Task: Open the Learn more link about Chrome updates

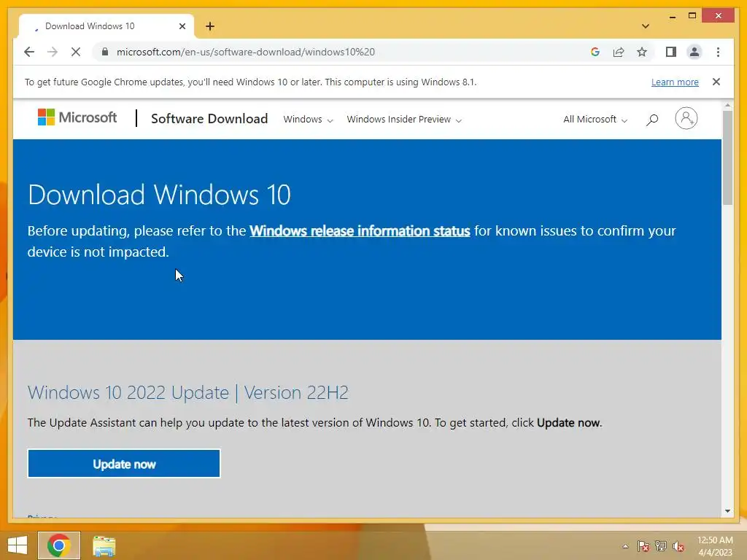Action: coord(675,82)
